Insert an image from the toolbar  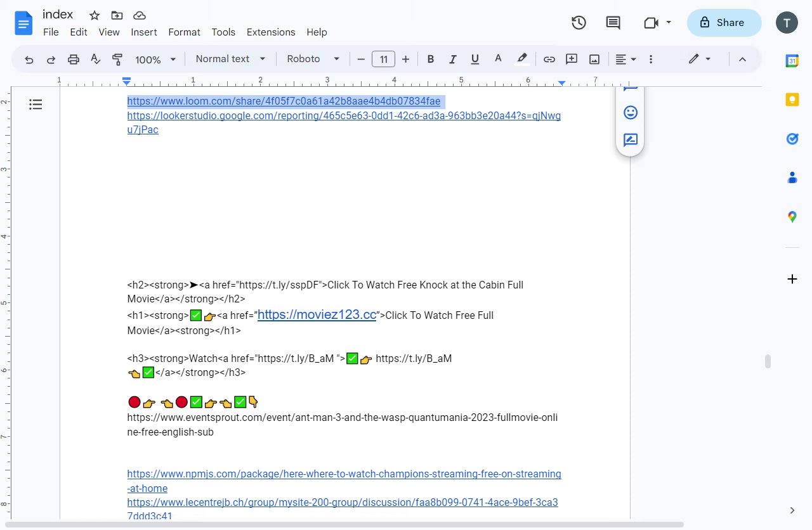click(x=594, y=59)
